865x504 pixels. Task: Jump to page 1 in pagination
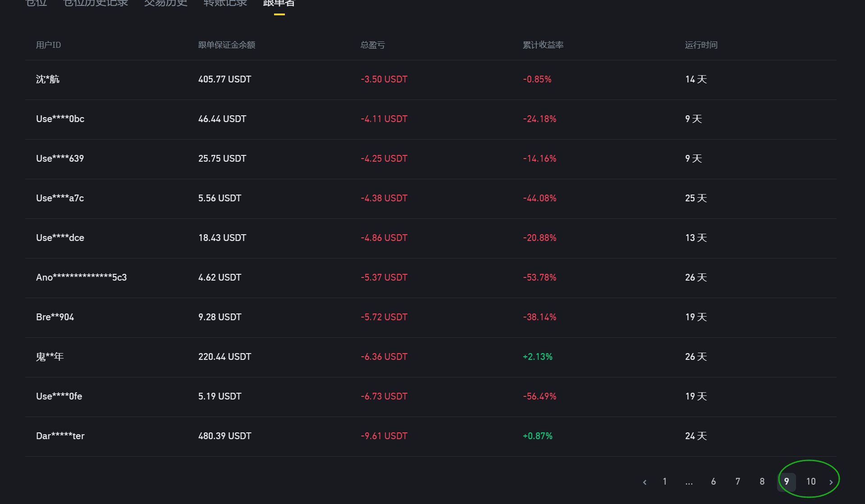point(665,481)
